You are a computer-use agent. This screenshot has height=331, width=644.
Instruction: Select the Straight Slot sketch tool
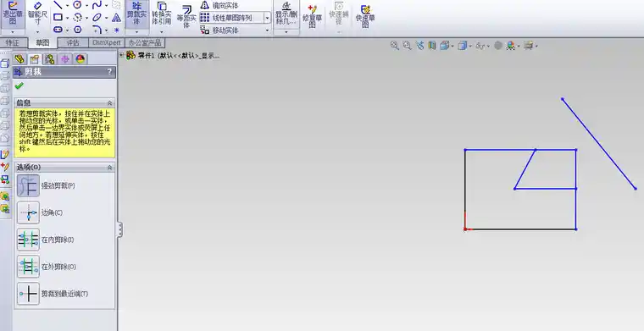[x=58, y=30]
